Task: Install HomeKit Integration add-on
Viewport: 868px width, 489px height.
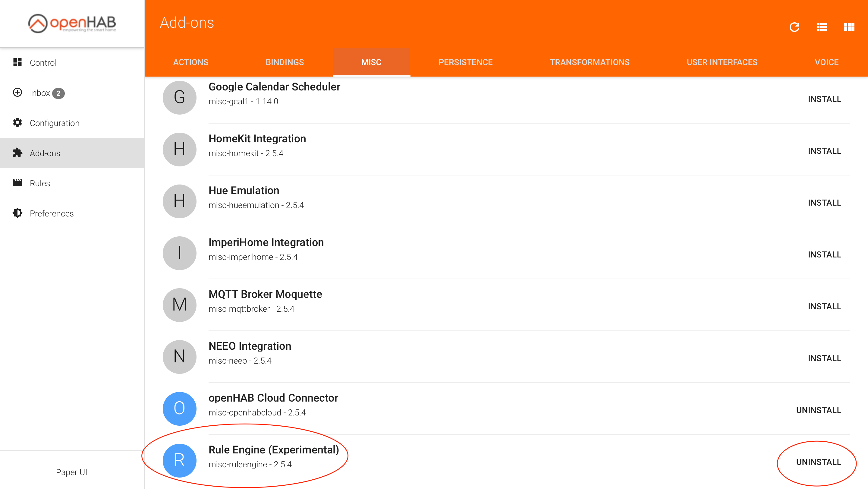Action: point(824,151)
